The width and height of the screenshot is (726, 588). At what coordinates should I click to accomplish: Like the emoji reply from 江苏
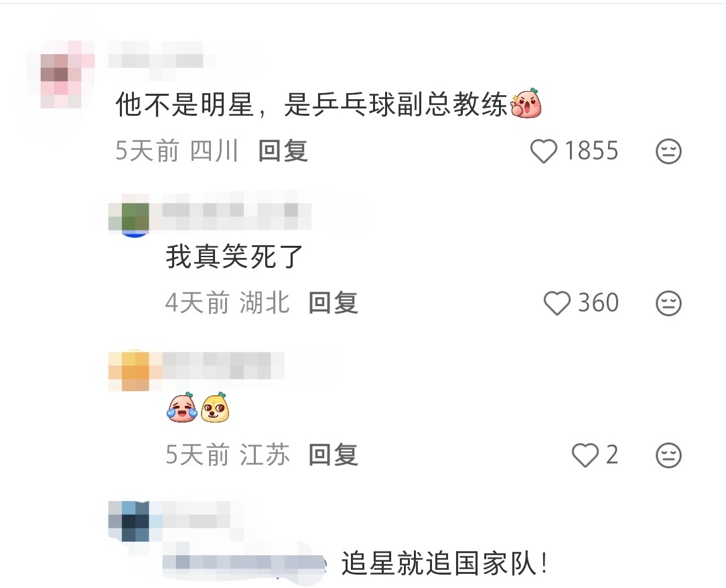585,455
